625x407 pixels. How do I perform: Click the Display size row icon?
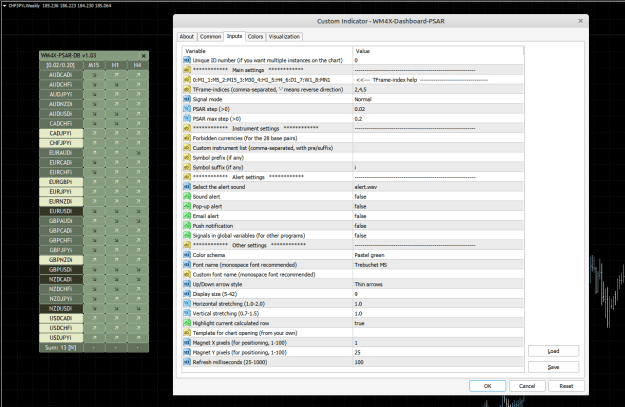(x=187, y=294)
